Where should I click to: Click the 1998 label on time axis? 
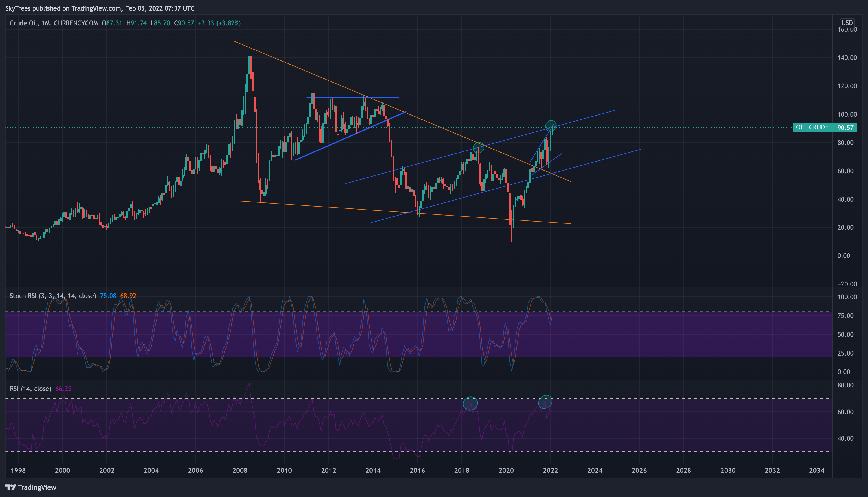point(18,470)
